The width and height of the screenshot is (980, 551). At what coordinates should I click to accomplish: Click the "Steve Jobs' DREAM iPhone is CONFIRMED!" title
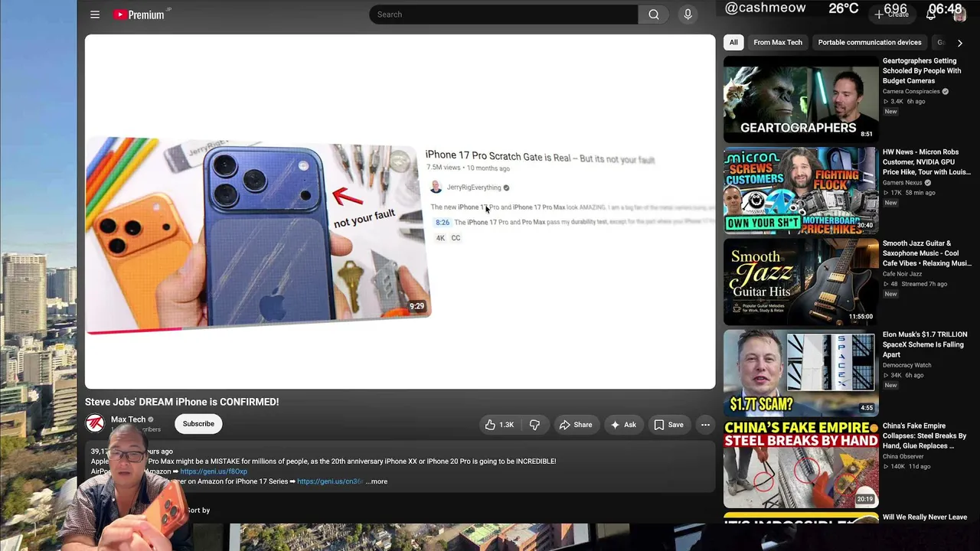click(x=181, y=402)
